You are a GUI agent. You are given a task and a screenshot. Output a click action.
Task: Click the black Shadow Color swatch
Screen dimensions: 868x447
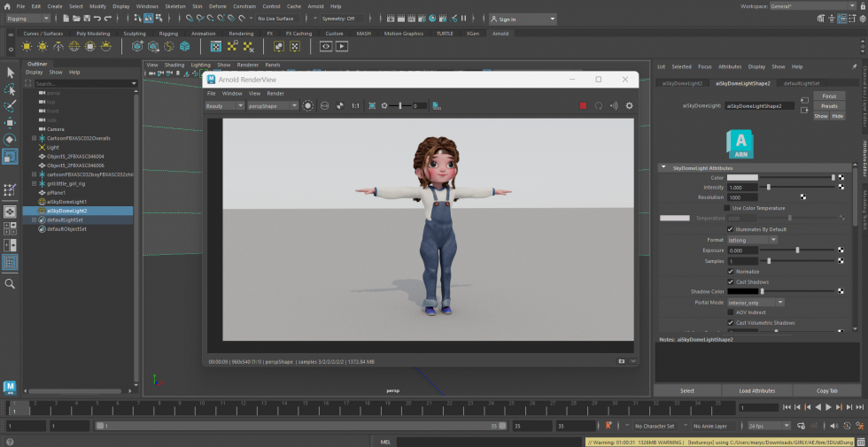pos(742,291)
